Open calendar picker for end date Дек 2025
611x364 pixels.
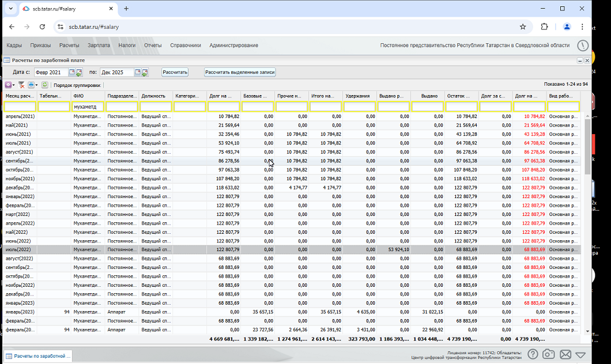click(x=138, y=72)
